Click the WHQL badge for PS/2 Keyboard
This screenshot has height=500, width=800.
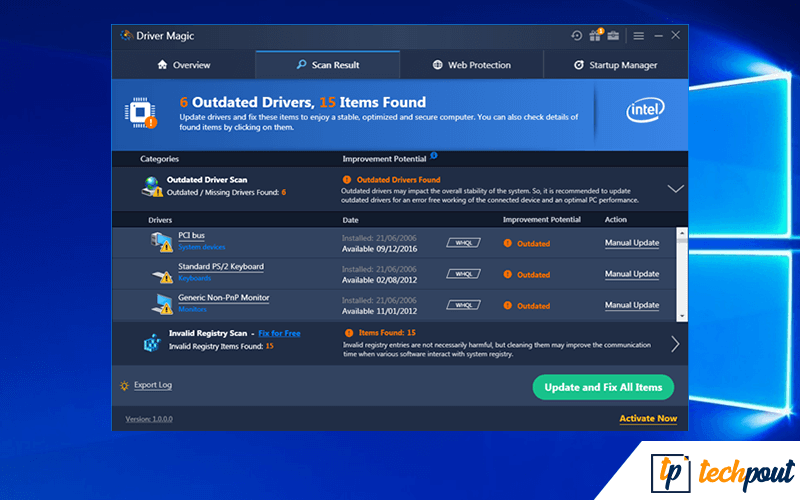point(463,274)
